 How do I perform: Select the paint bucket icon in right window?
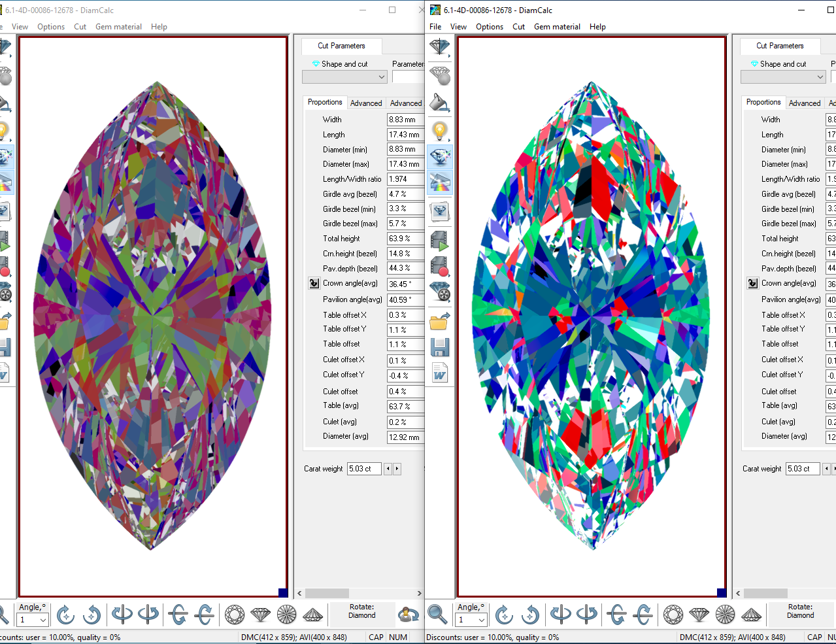pos(440,103)
